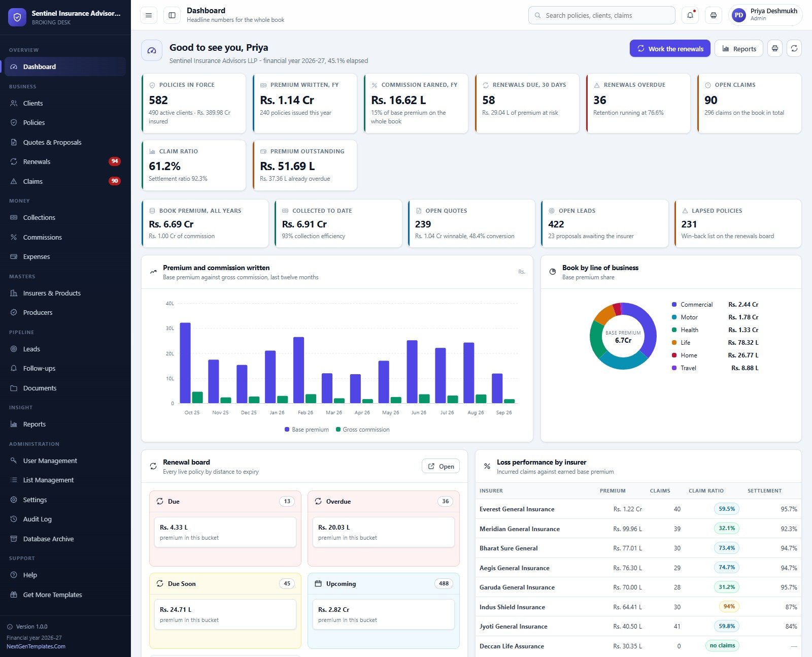Click the print icon next to Reports button
The image size is (812, 657).
(774, 49)
